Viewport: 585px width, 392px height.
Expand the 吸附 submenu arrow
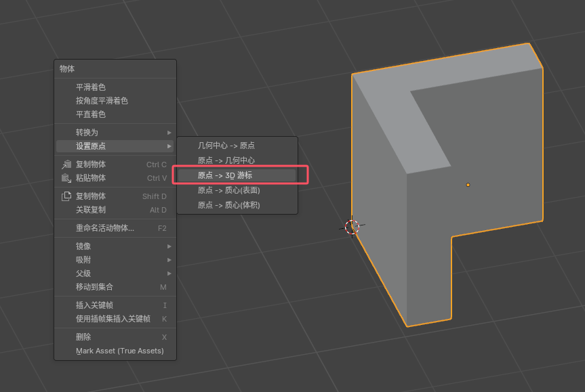click(x=169, y=260)
